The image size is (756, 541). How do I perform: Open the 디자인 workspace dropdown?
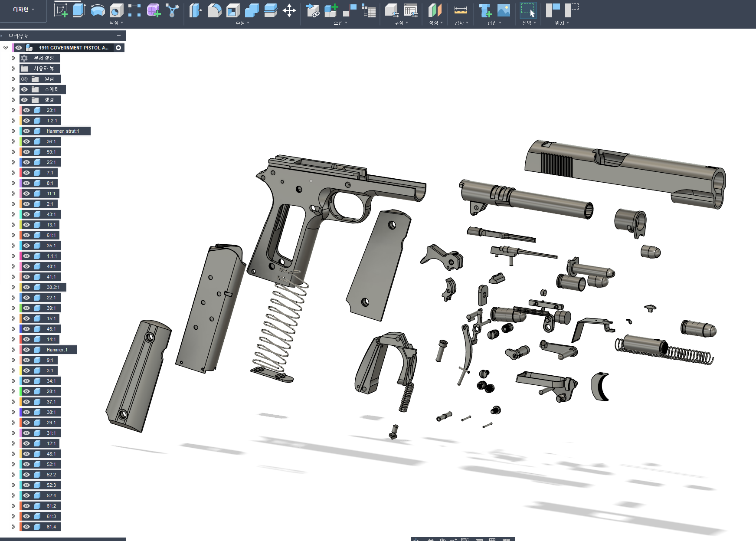[x=23, y=10]
